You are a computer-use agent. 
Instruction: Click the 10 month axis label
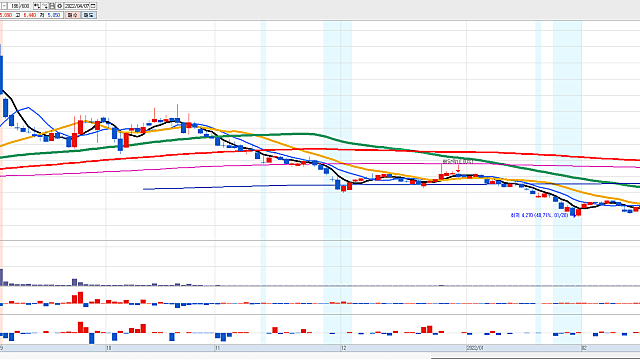coord(109,348)
